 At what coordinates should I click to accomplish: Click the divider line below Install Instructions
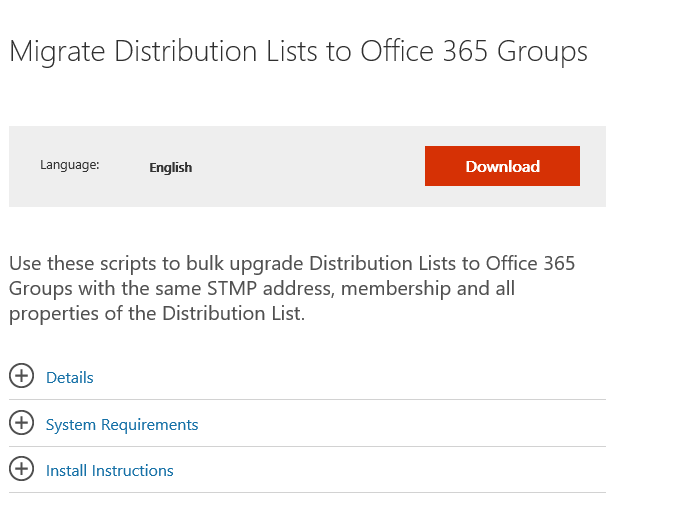pos(307,492)
